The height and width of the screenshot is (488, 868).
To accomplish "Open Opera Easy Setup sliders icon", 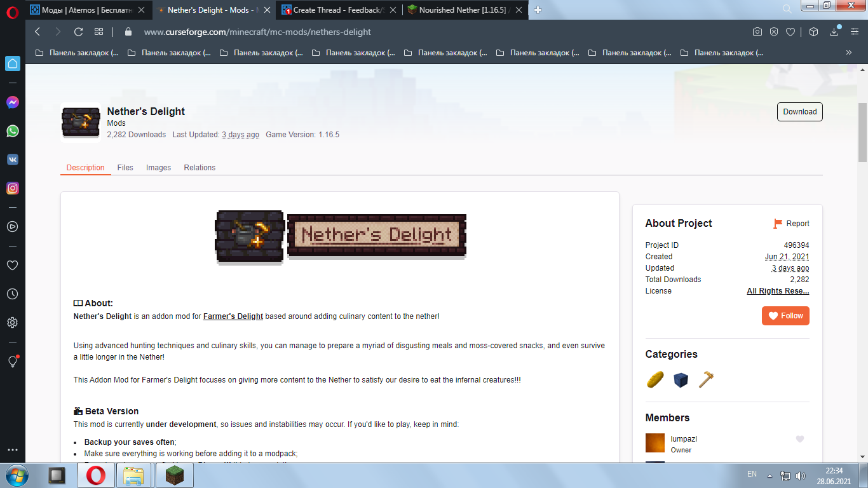I will 854,32.
